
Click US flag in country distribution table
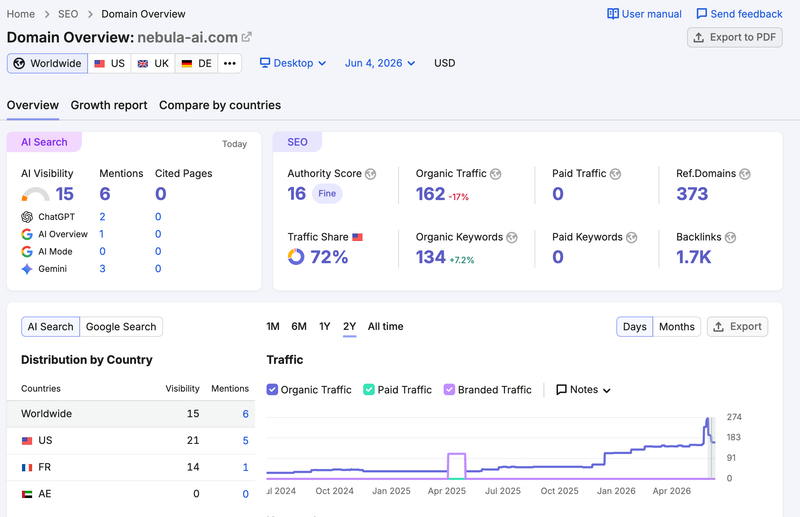tap(27, 440)
